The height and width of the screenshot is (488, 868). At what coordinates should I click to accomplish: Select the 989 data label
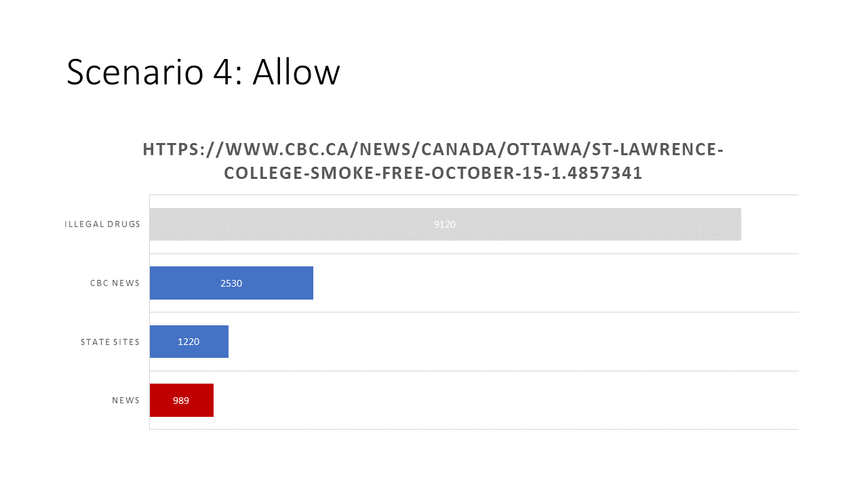click(181, 401)
